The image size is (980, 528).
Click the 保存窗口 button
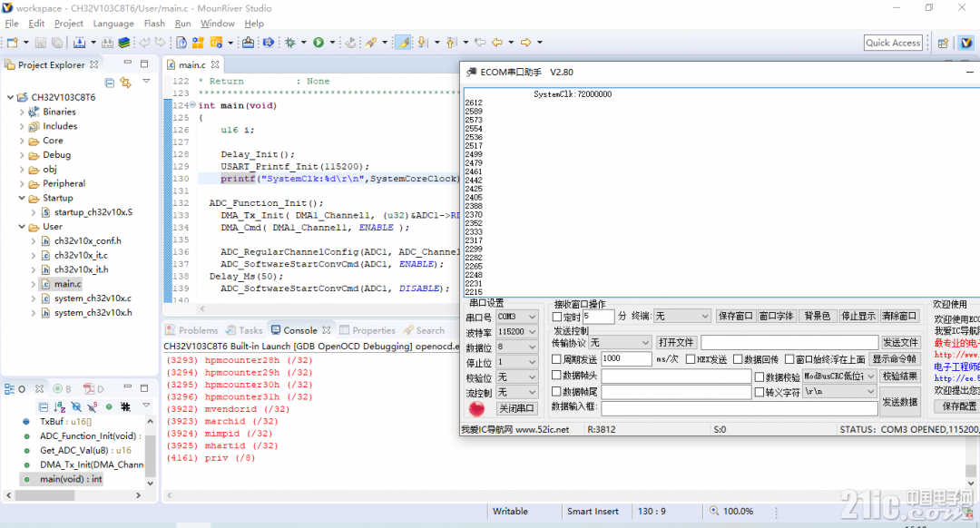click(735, 317)
